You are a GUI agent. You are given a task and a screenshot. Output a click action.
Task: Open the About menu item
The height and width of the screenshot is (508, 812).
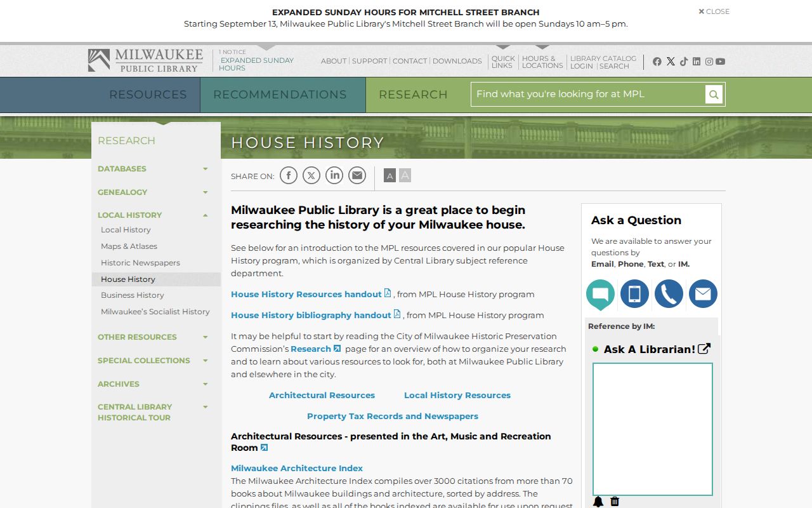point(334,61)
